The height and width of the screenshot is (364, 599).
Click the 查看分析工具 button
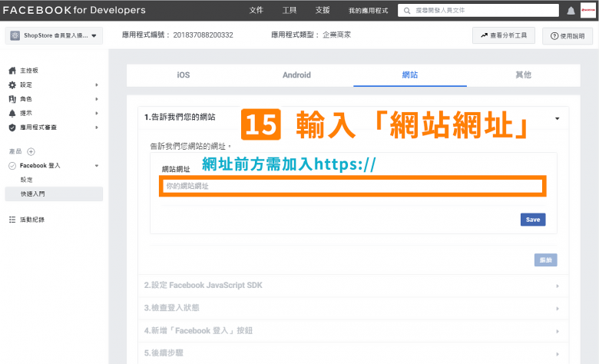point(504,35)
